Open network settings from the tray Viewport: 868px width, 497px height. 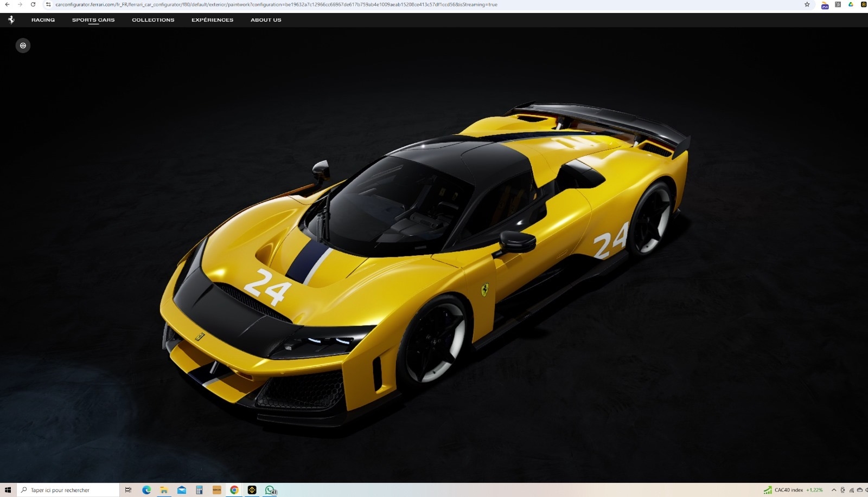coord(851,490)
